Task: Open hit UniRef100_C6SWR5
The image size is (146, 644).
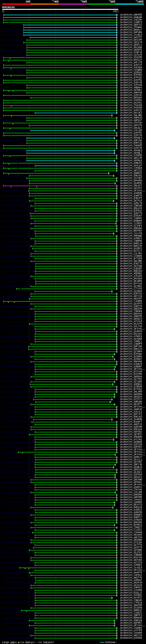Action: (131, 70)
